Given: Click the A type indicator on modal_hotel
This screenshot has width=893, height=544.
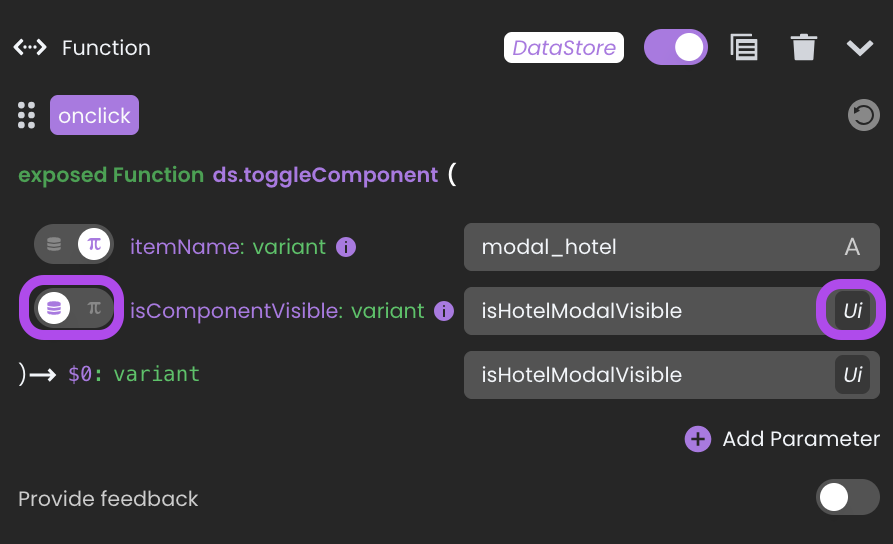Looking at the screenshot, I should [x=852, y=247].
